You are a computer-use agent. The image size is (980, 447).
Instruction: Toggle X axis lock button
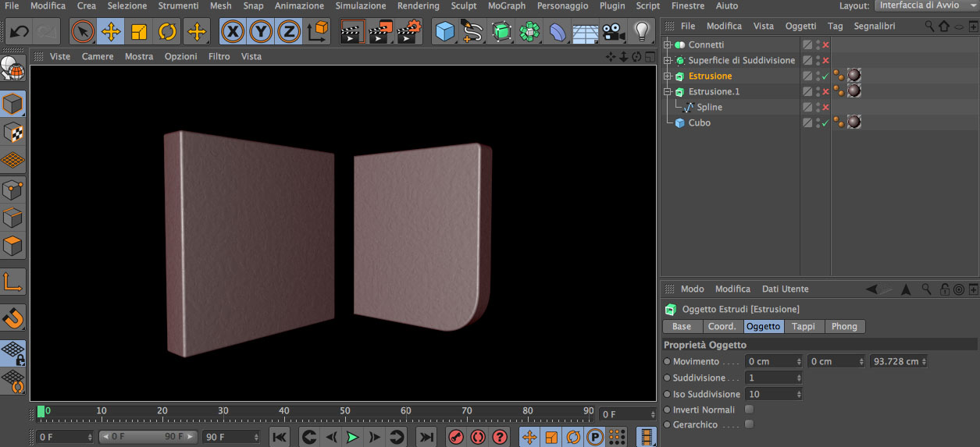[x=232, y=32]
